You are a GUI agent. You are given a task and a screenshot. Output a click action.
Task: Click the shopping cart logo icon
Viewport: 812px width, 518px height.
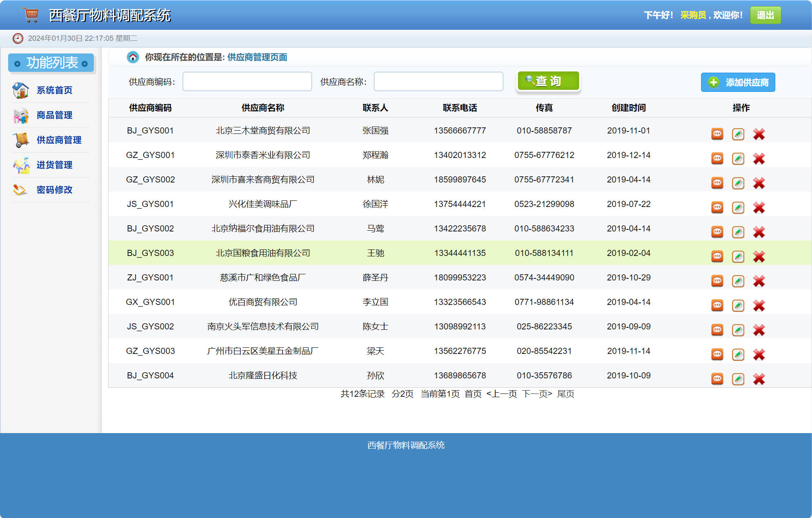coord(31,15)
